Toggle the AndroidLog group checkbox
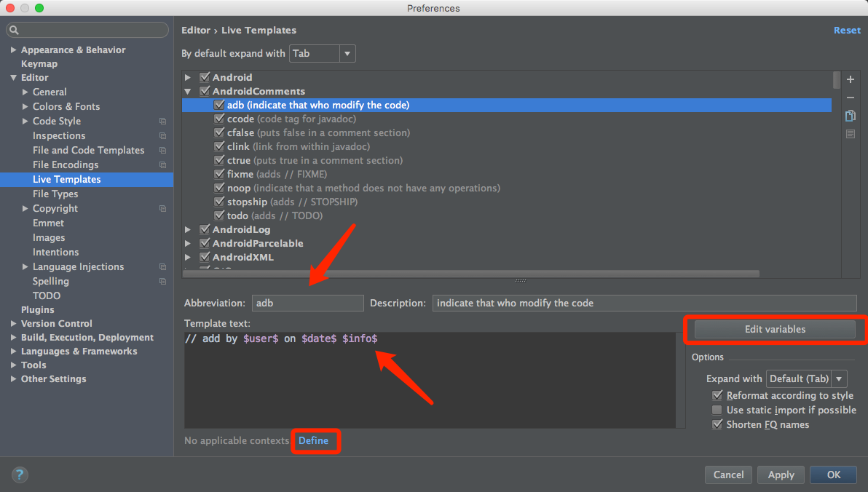 coord(205,230)
